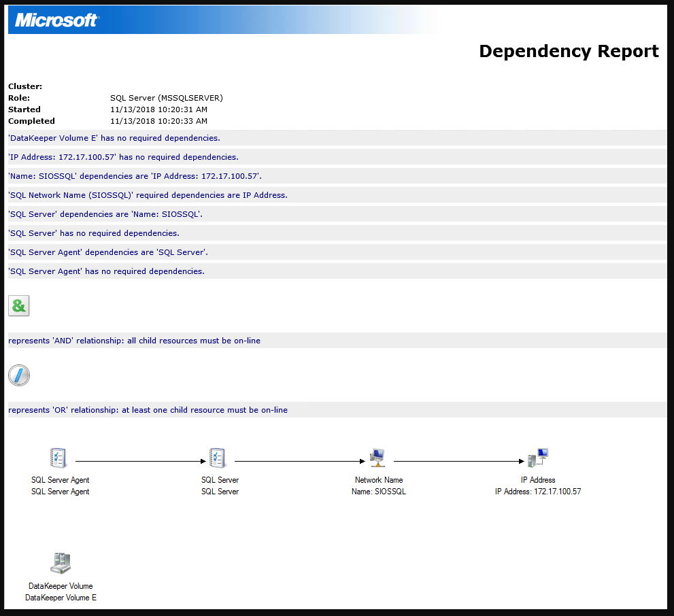This screenshot has height=616, width=674.
Task: Click the Completed time 11/13/2018 10:20:33 AM
Action: click(x=158, y=121)
